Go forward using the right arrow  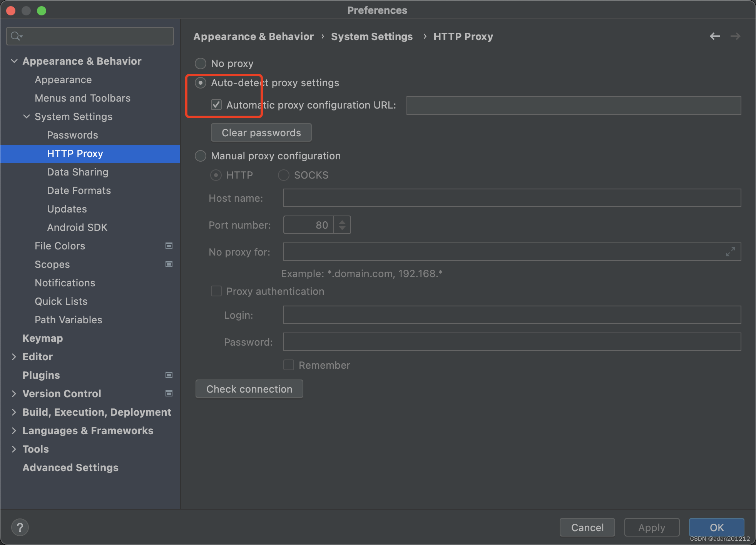736,36
